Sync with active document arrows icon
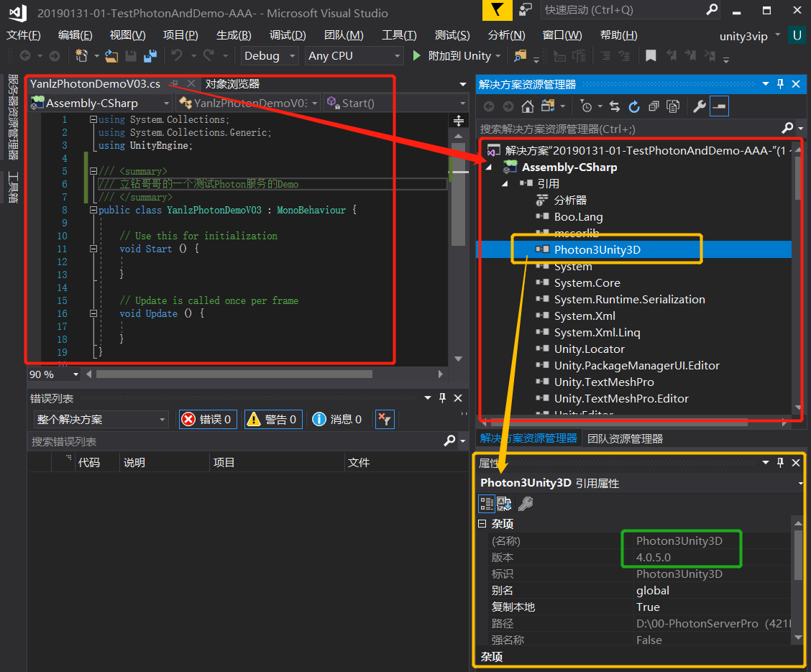The height and width of the screenshot is (672, 811). click(615, 106)
